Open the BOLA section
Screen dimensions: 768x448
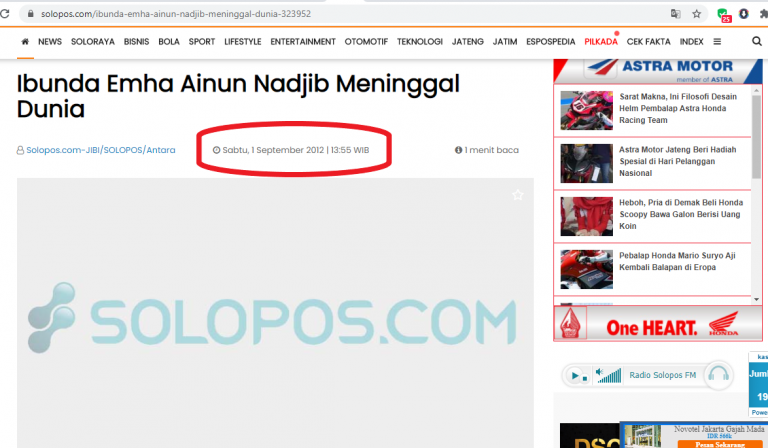[169, 42]
